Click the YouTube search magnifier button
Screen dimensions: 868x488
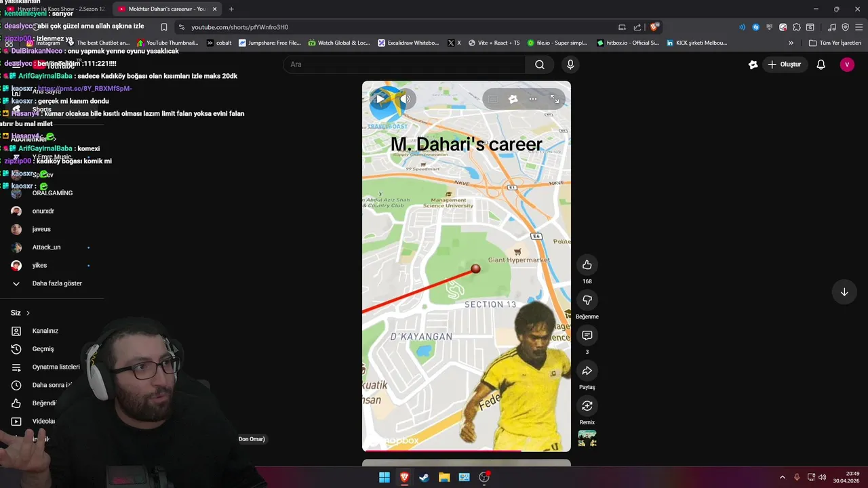coord(540,64)
